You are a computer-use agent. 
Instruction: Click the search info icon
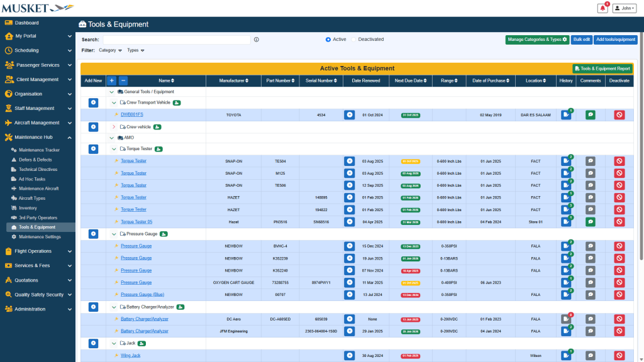(x=256, y=40)
